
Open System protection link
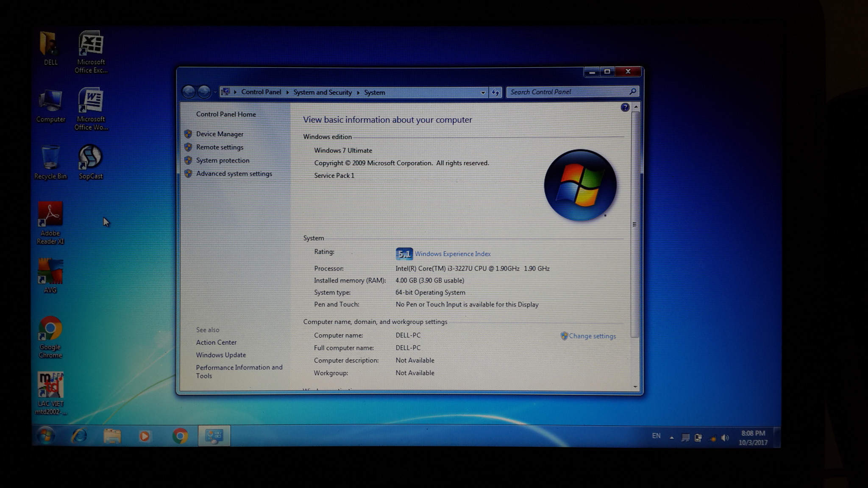coord(223,160)
